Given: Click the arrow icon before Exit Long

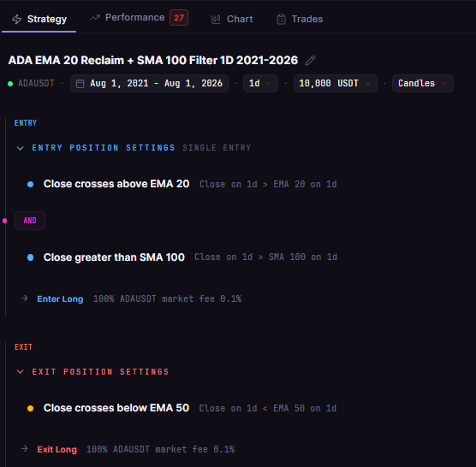Looking at the screenshot, I should tap(24, 449).
